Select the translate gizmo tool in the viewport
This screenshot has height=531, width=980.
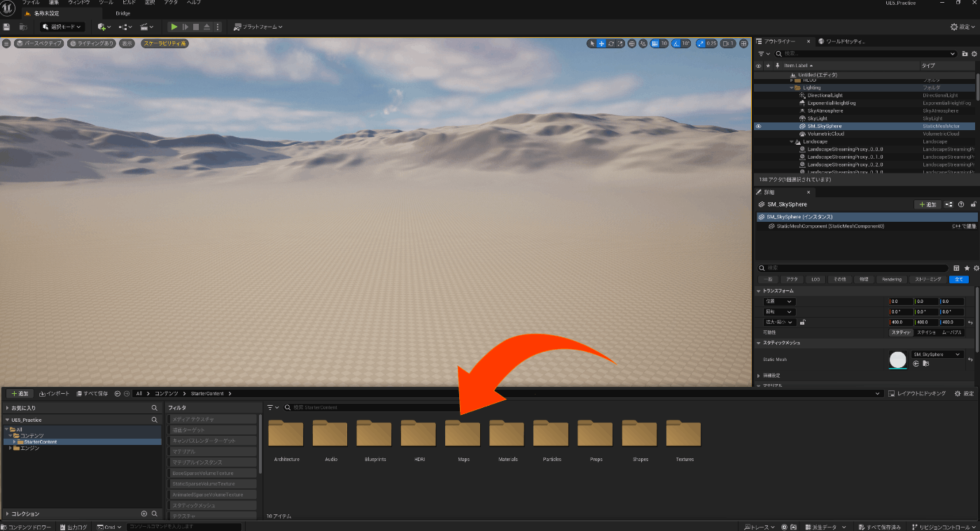click(x=601, y=43)
